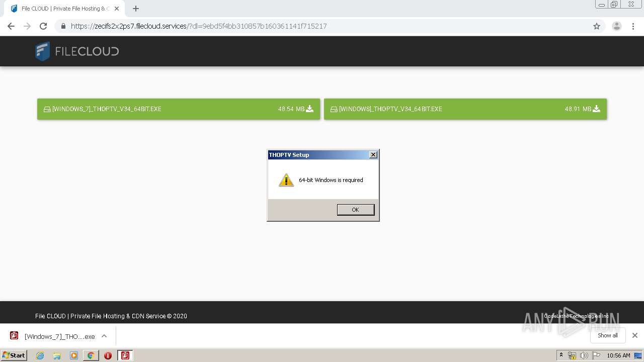Download [WINDOWS]_THOPTV_V34_64BIT.EXE file
644x362 pixels.
465,109
